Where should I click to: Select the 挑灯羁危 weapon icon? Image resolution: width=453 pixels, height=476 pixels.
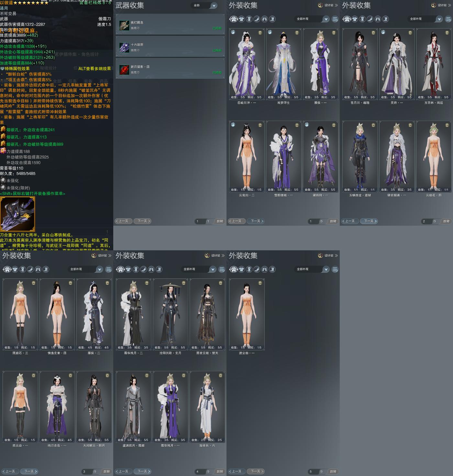coord(124,25)
